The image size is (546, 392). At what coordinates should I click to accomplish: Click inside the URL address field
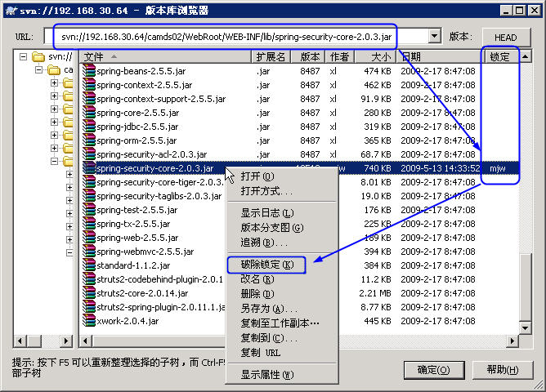237,37
